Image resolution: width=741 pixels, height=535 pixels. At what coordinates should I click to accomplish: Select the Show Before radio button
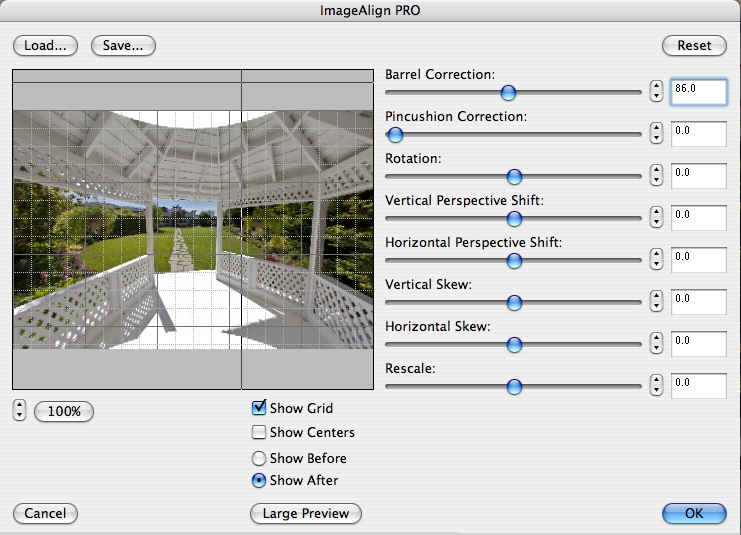pyautogui.click(x=259, y=458)
